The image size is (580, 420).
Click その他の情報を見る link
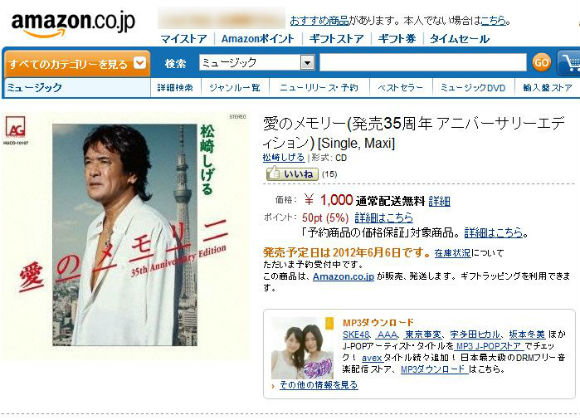pyautogui.click(x=318, y=385)
